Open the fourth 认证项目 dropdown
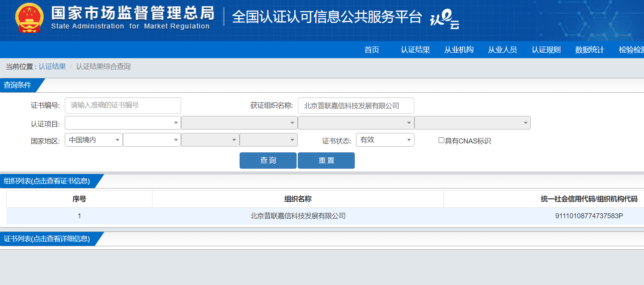 pyautogui.click(x=473, y=123)
